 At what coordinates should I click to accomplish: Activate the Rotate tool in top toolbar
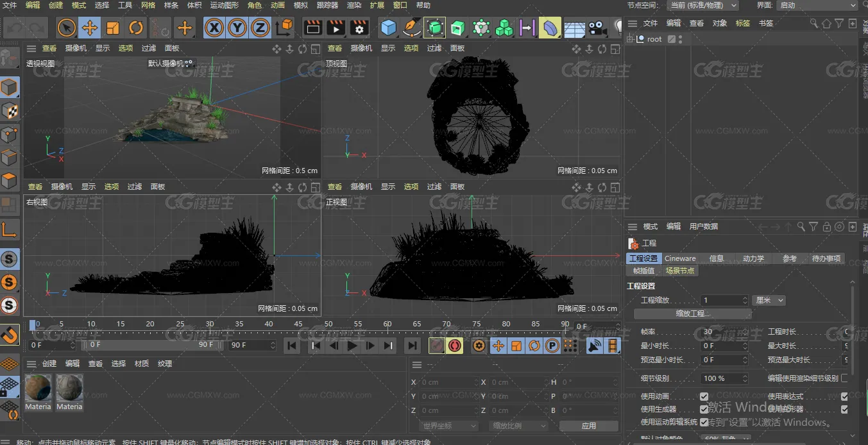click(x=136, y=28)
